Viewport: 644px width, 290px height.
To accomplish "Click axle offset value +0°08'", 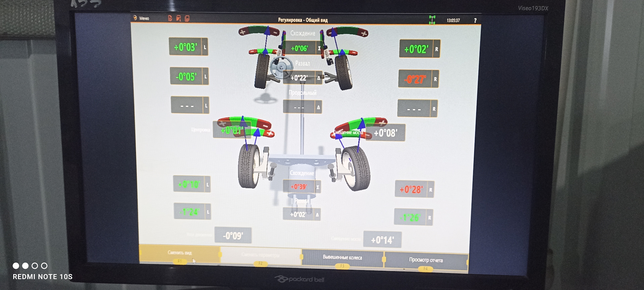I will [x=386, y=133].
